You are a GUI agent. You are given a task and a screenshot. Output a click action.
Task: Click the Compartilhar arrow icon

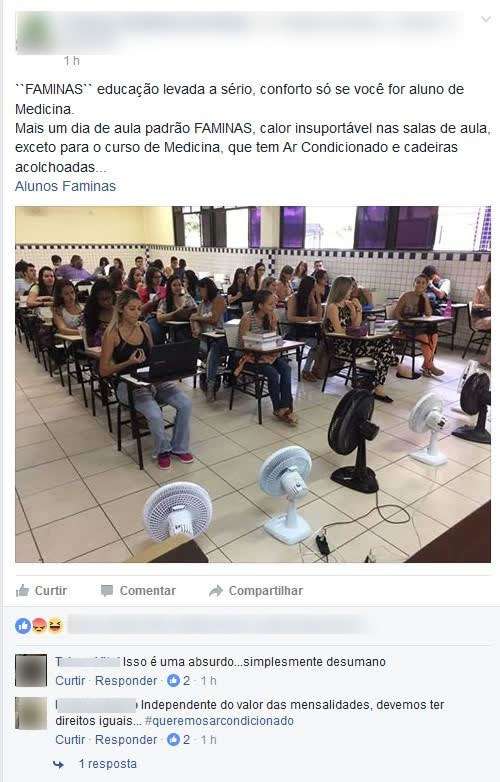(215, 591)
